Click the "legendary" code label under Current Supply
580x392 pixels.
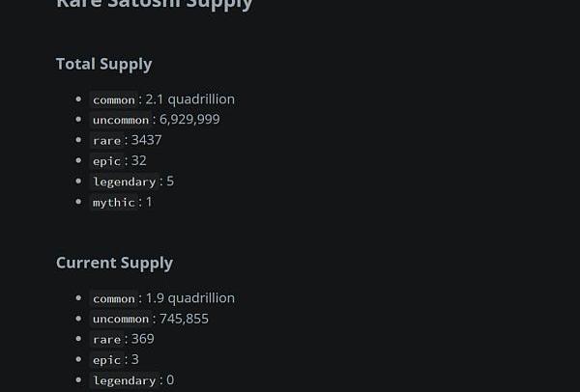(x=125, y=380)
